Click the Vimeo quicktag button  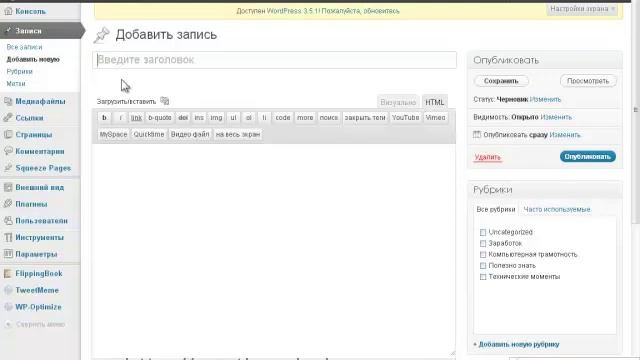pos(436,118)
